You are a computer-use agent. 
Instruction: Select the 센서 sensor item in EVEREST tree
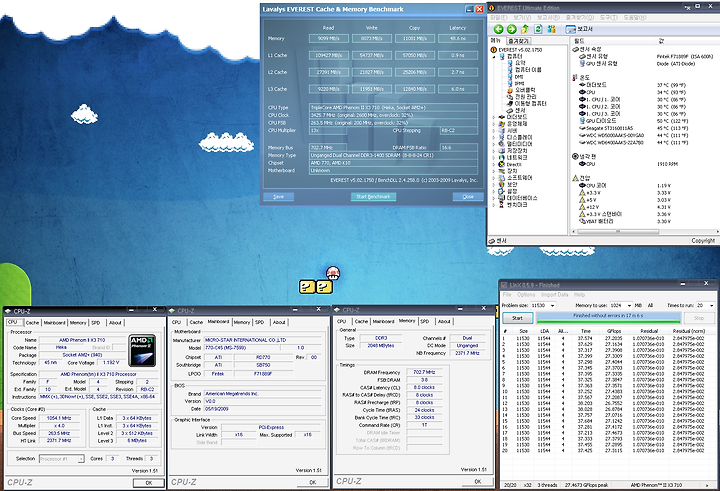(517, 111)
